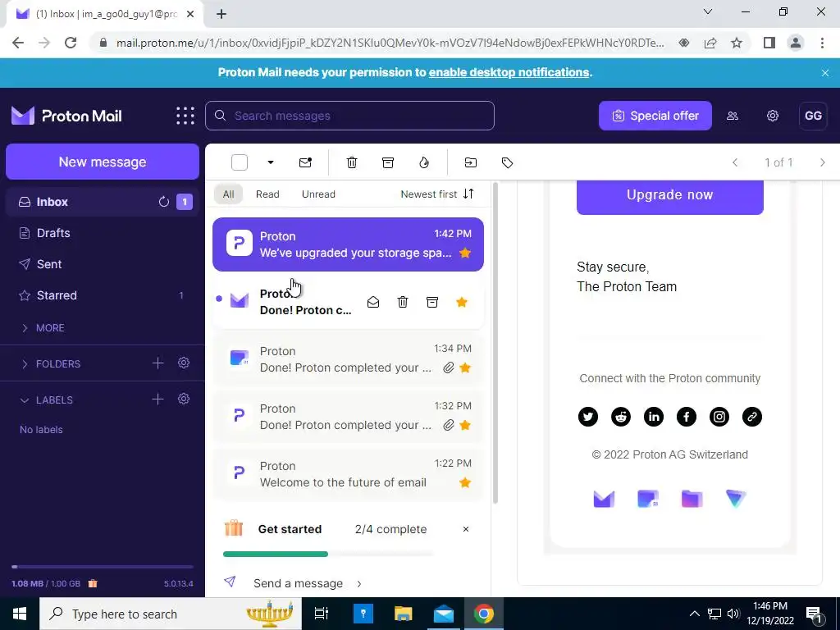Screen dimensions: 840x630
Task: Open the GG account menu
Action: [x=813, y=116]
